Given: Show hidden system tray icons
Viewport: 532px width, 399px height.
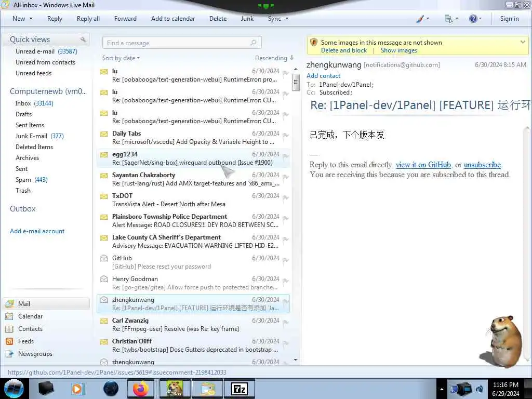Looking at the screenshot, I should click(x=442, y=389).
